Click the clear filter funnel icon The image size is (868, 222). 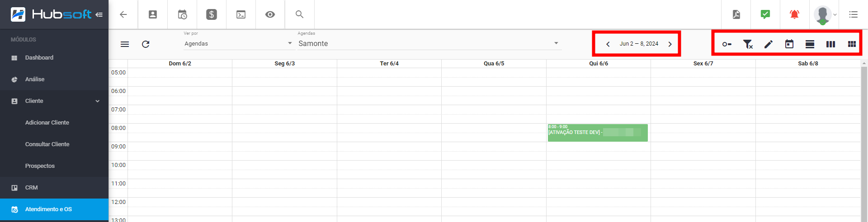coord(748,44)
